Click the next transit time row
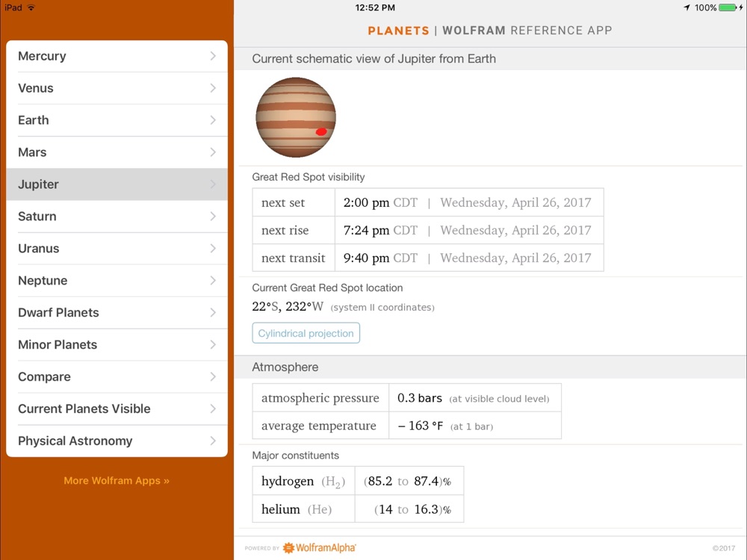Image resolution: width=747 pixels, height=560 pixels. 427,258
